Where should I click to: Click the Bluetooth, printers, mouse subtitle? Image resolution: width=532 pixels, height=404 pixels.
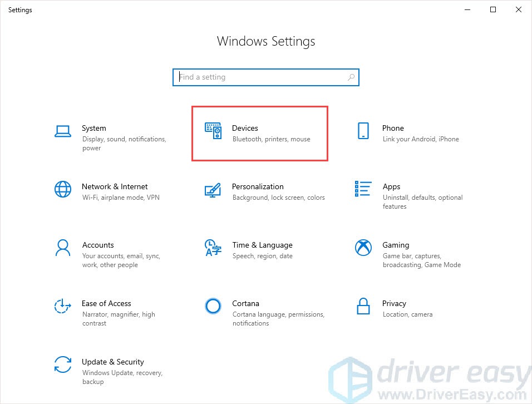point(271,139)
